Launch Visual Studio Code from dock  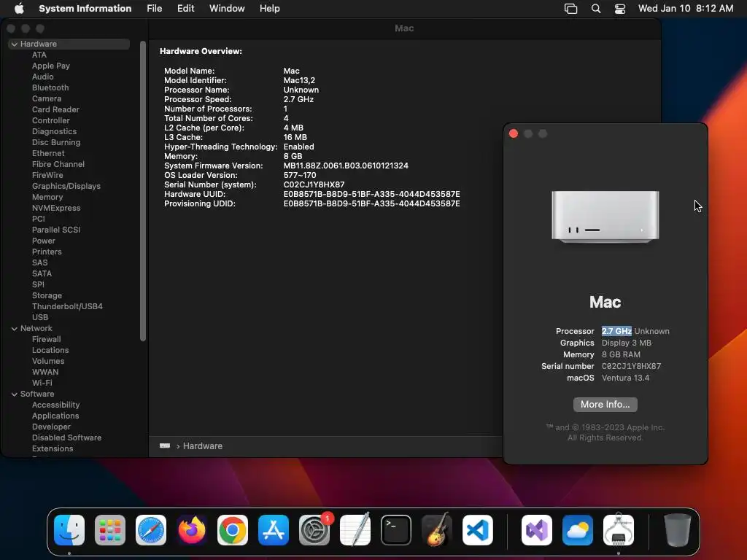pyautogui.click(x=478, y=529)
